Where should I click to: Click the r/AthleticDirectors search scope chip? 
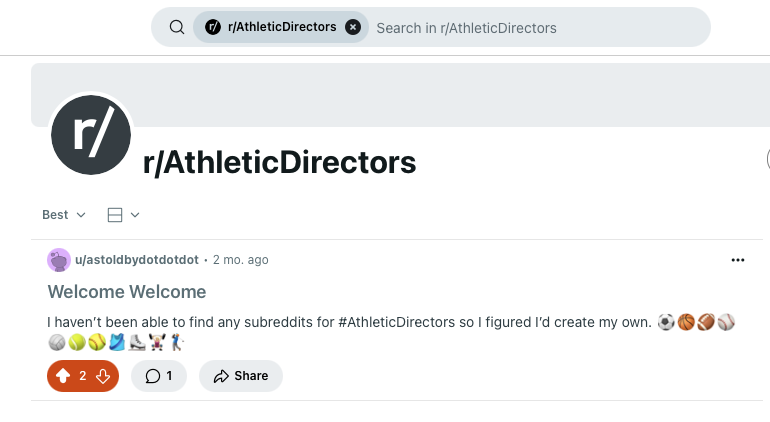tap(272, 27)
